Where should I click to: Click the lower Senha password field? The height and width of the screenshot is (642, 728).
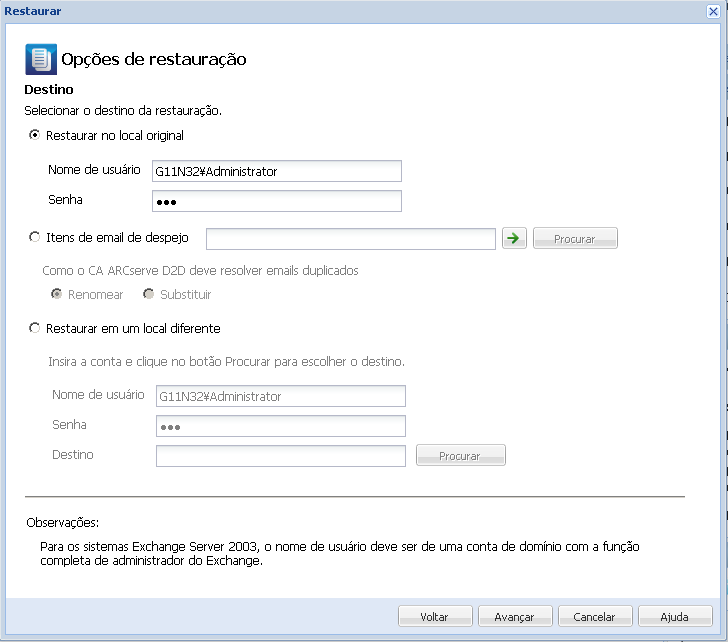pyautogui.click(x=280, y=426)
